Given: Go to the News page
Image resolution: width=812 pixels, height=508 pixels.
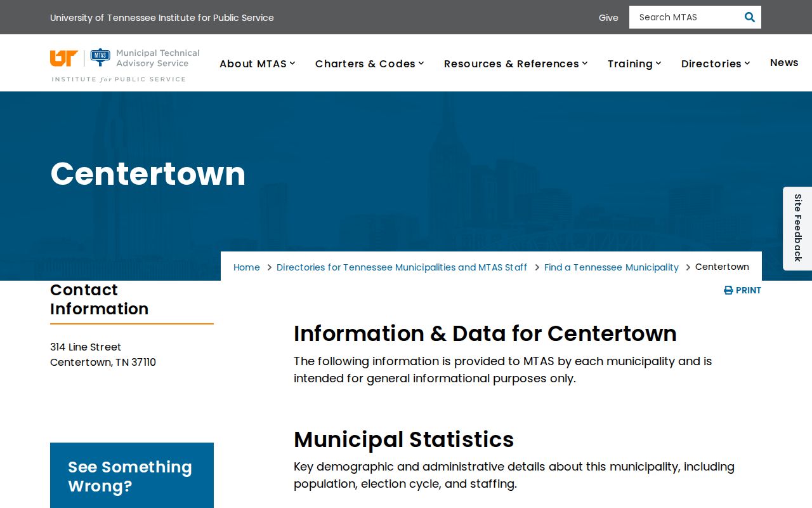Looking at the screenshot, I should (784, 62).
